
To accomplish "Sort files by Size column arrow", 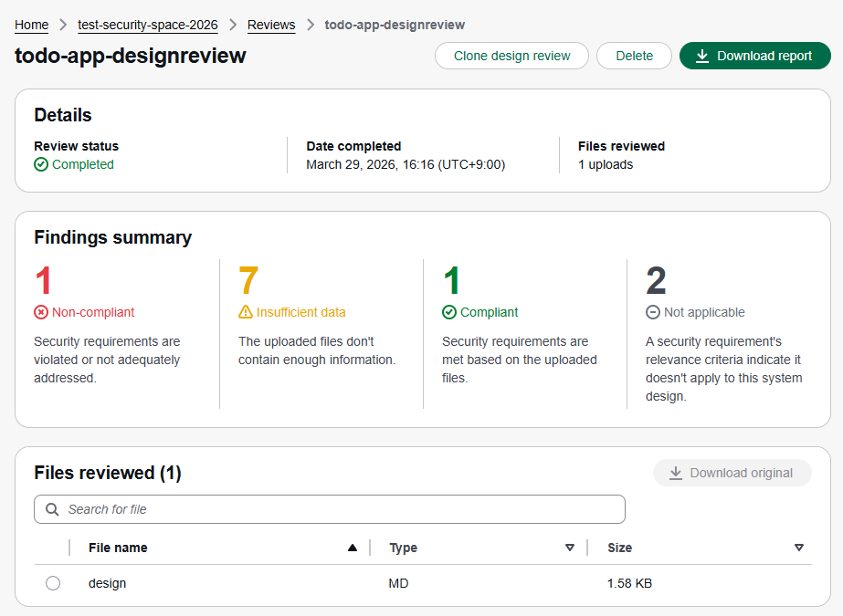I will coord(799,548).
